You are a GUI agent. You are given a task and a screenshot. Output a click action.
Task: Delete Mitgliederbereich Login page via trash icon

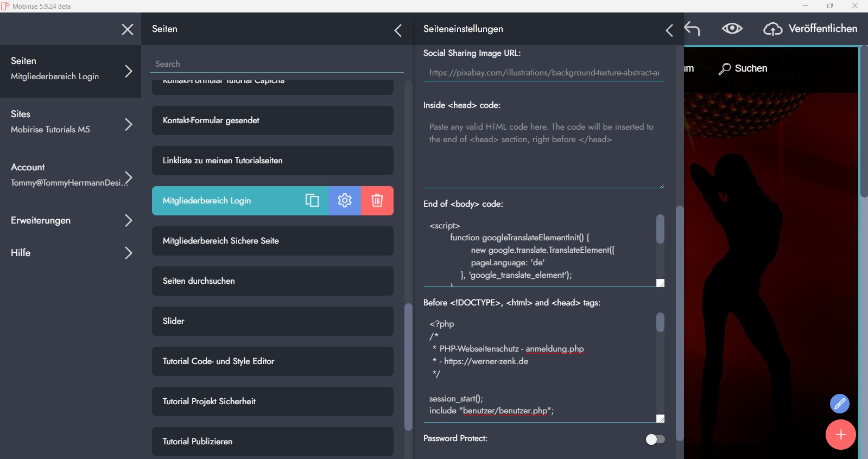[377, 201]
